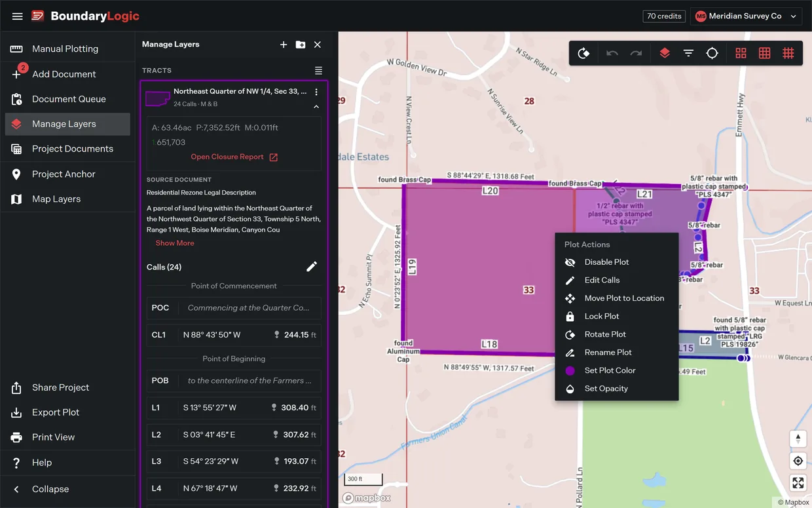The image size is (812, 508).
Task: Locate position with geolocate button
Action: pyautogui.click(x=798, y=461)
